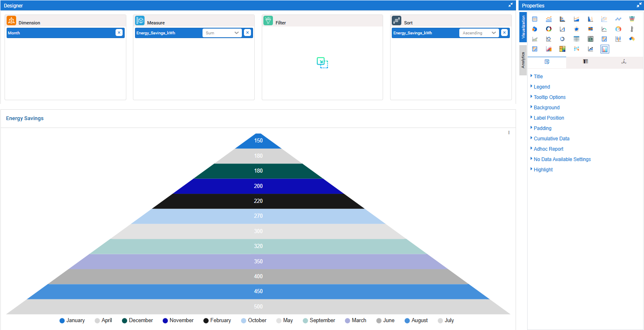Switch to the Analytics side tab
The width and height of the screenshot is (644, 330).
523,60
